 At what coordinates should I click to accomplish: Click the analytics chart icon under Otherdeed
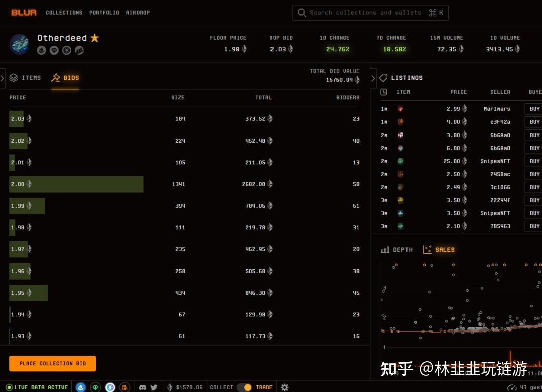pyautogui.click(x=79, y=50)
